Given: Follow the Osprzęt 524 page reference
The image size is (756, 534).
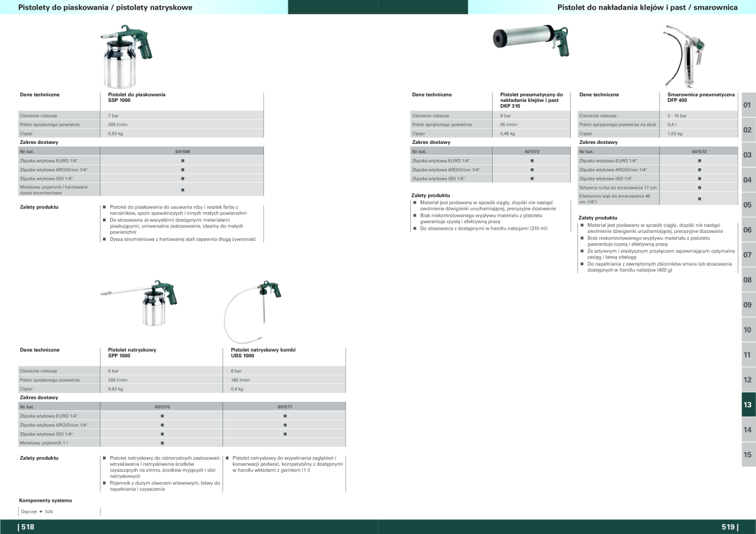Looking at the screenshot, I should click(x=37, y=511).
